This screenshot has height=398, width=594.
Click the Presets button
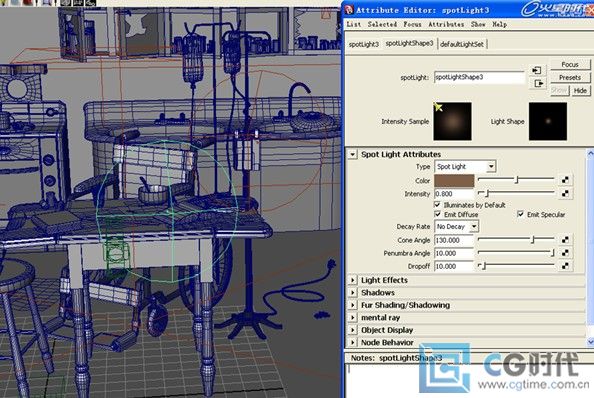(570, 78)
